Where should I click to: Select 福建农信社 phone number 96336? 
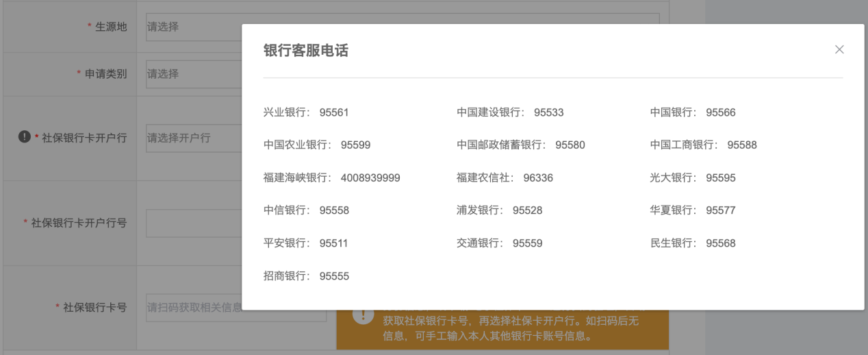(x=538, y=178)
